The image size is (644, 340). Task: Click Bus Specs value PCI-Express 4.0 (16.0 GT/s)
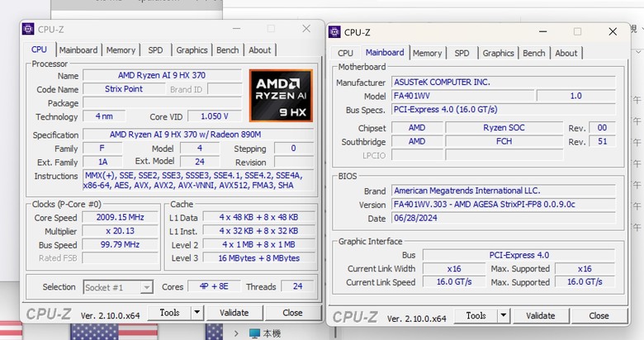(504, 110)
